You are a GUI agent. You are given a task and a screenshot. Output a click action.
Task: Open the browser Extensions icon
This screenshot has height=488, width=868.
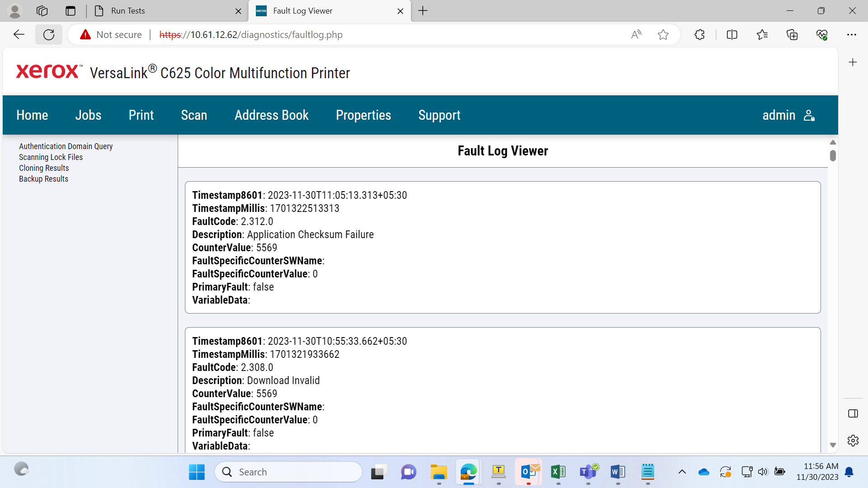click(x=699, y=35)
